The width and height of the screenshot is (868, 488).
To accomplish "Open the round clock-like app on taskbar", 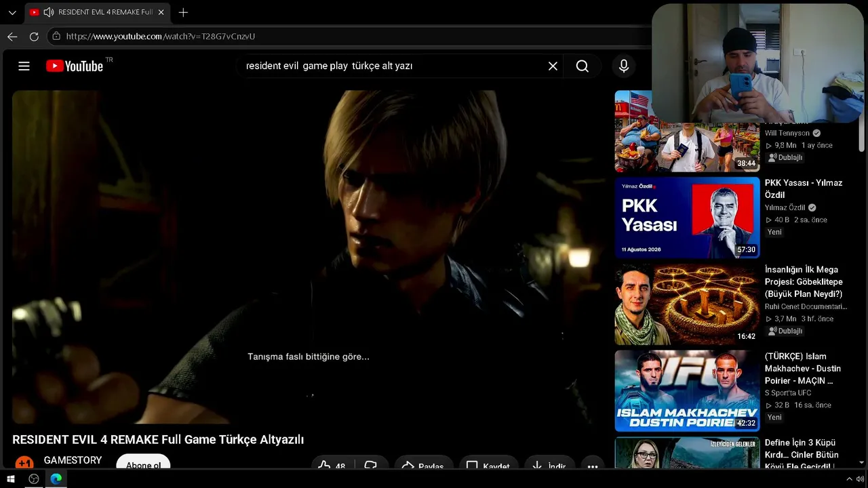I will tap(34, 479).
